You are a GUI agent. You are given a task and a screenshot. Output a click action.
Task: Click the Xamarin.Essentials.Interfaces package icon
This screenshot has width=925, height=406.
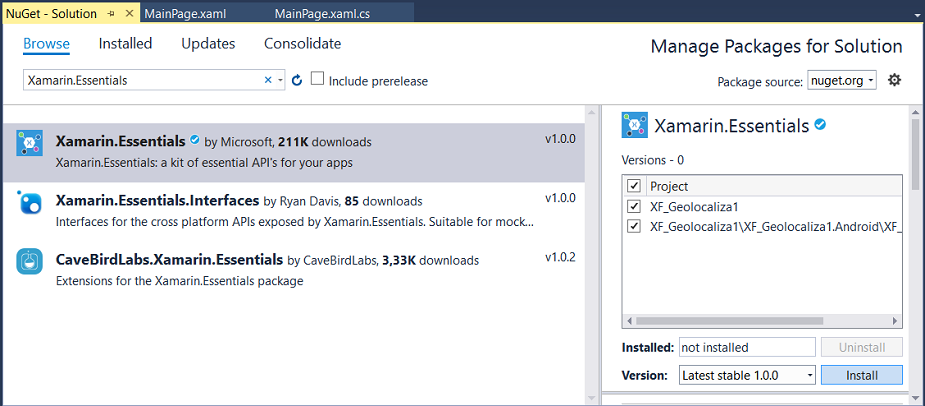click(29, 202)
